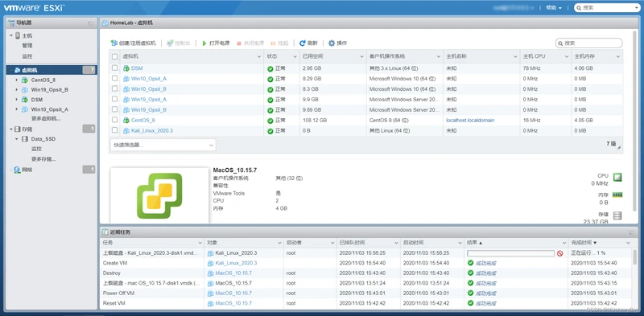The height and width of the screenshot is (316, 644).
Task: Select Manage under Host in the navigator
Action: pos(27,46)
